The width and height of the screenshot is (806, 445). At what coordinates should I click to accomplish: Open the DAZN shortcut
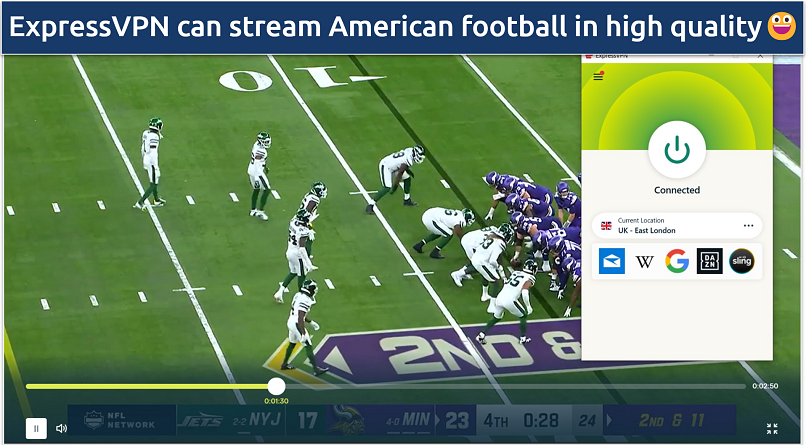pos(709,261)
